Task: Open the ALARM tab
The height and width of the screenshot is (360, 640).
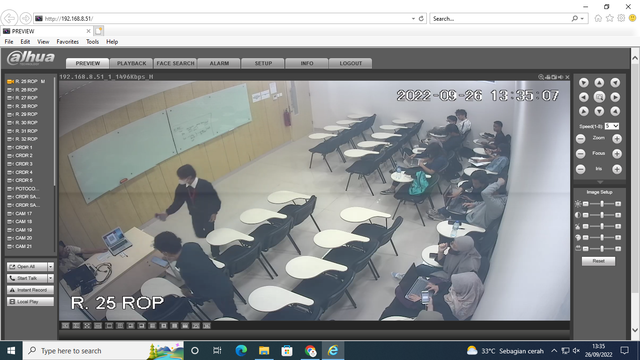Action: (x=219, y=63)
